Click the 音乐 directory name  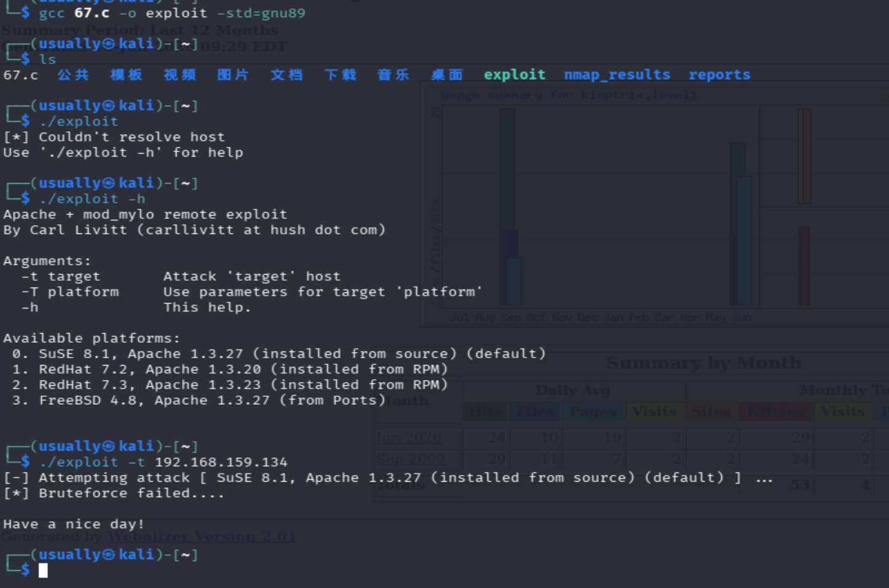[393, 75]
